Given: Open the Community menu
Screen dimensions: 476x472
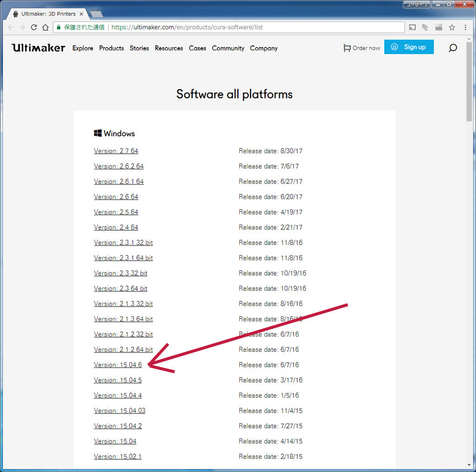Looking at the screenshot, I should pos(228,48).
